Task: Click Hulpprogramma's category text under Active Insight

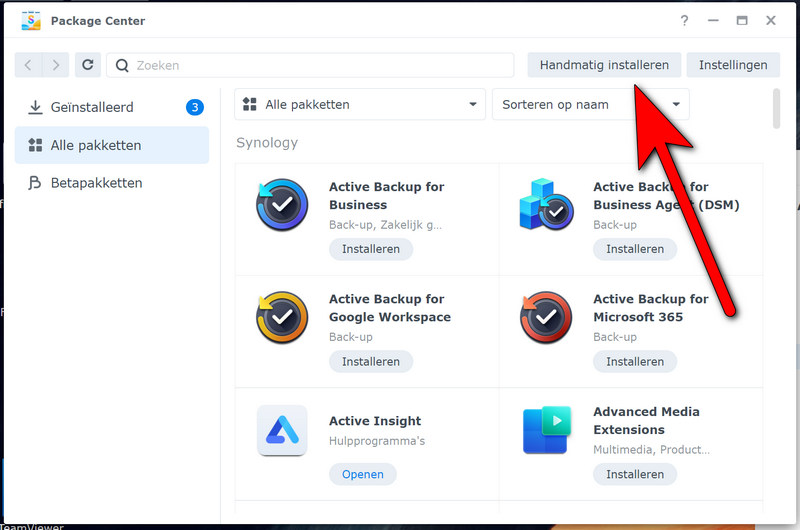Action: (377, 441)
